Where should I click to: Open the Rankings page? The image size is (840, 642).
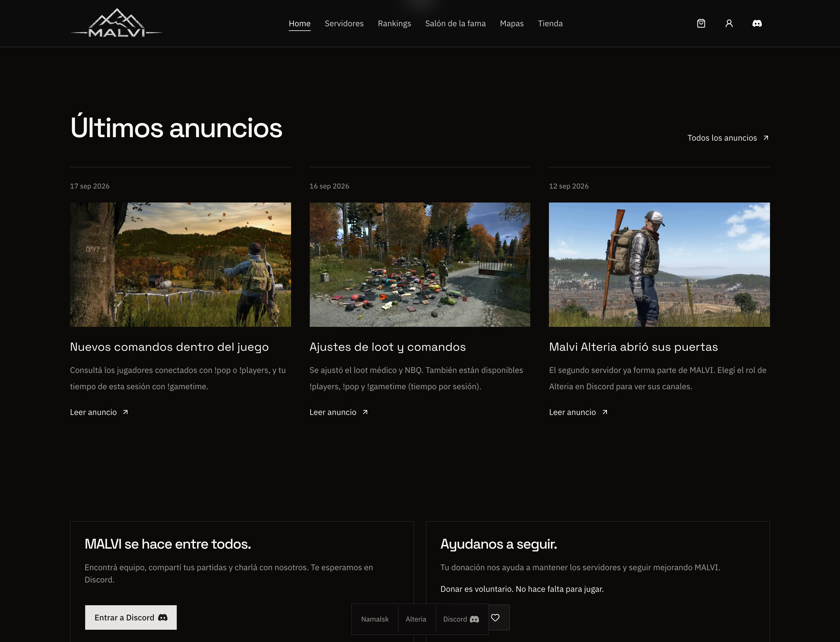394,24
